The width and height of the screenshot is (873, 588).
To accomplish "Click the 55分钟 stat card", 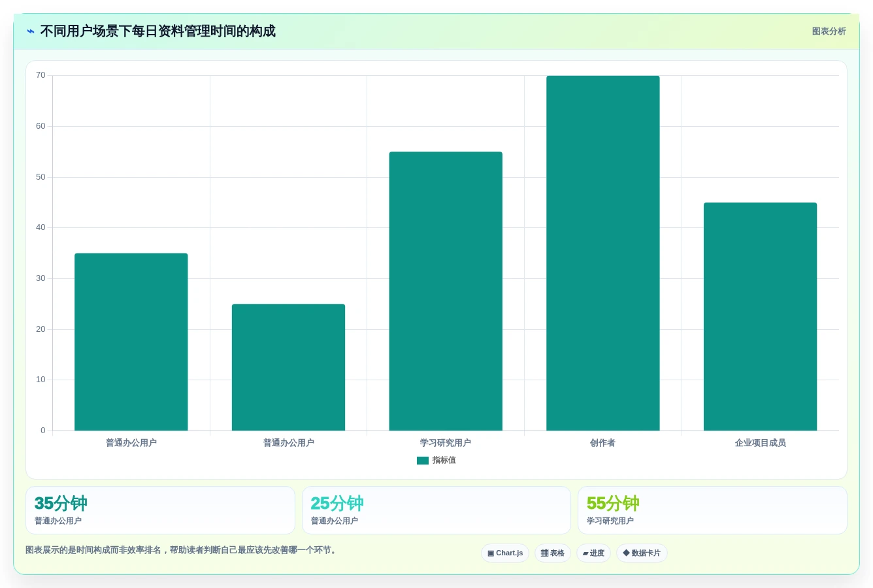I will (x=712, y=510).
